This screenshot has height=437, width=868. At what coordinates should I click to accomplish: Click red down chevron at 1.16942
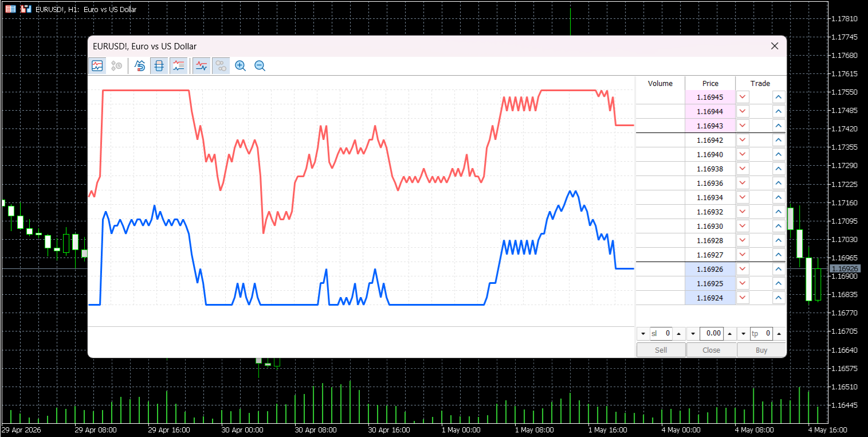(743, 140)
